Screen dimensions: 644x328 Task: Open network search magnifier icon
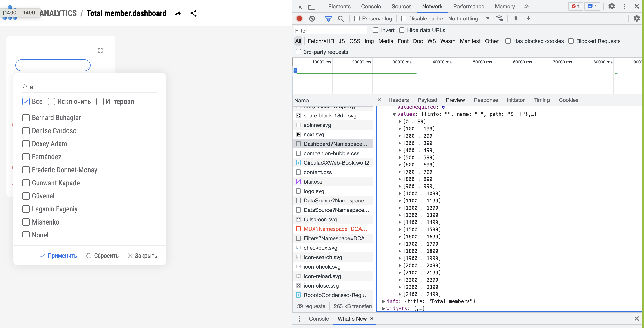click(x=340, y=18)
